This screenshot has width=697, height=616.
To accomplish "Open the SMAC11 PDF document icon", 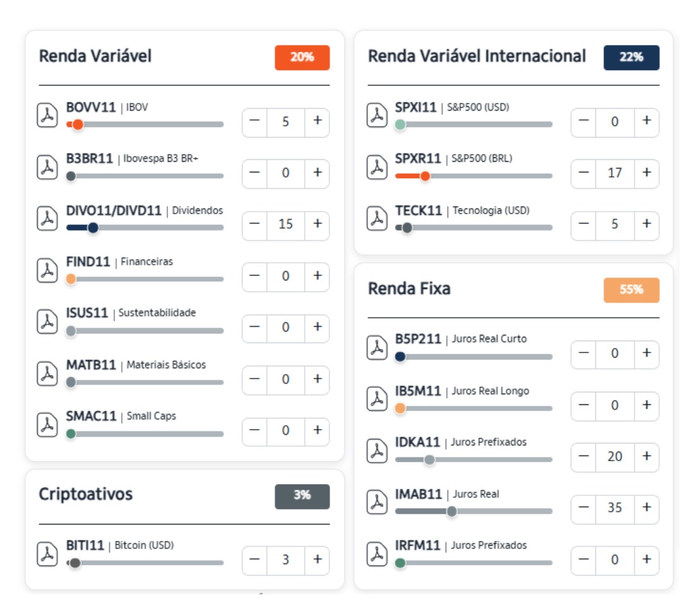I will pyautogui.click(x=47, y=425).
